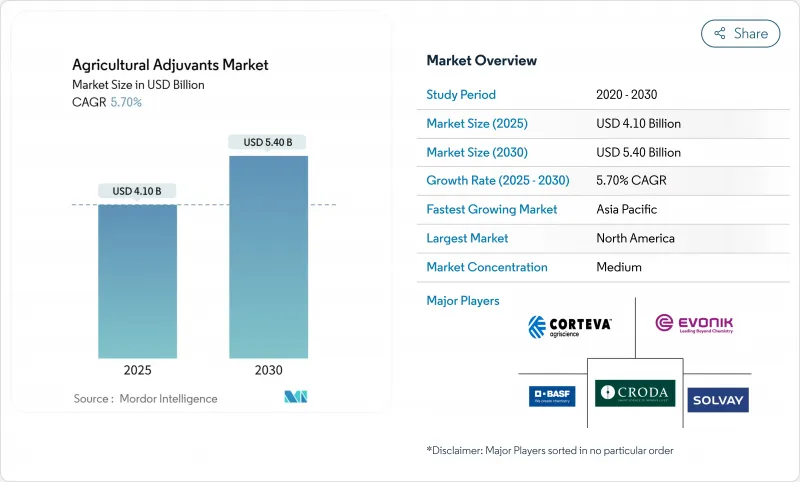
Task: Click the Solvay logo
Action: 717,399
